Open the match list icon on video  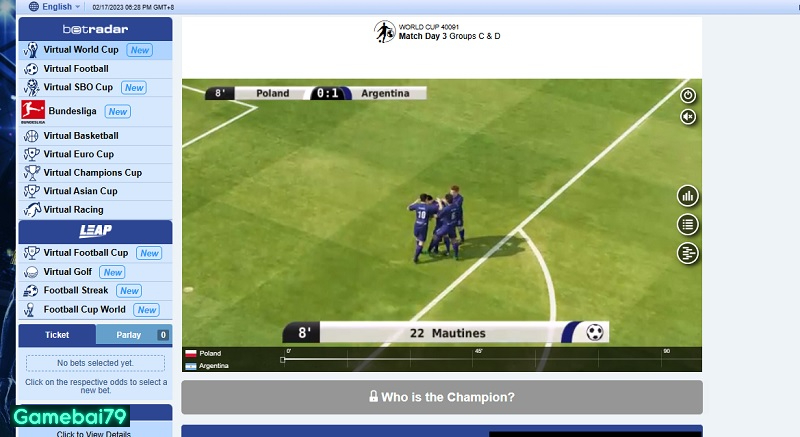tap(687, 224)
